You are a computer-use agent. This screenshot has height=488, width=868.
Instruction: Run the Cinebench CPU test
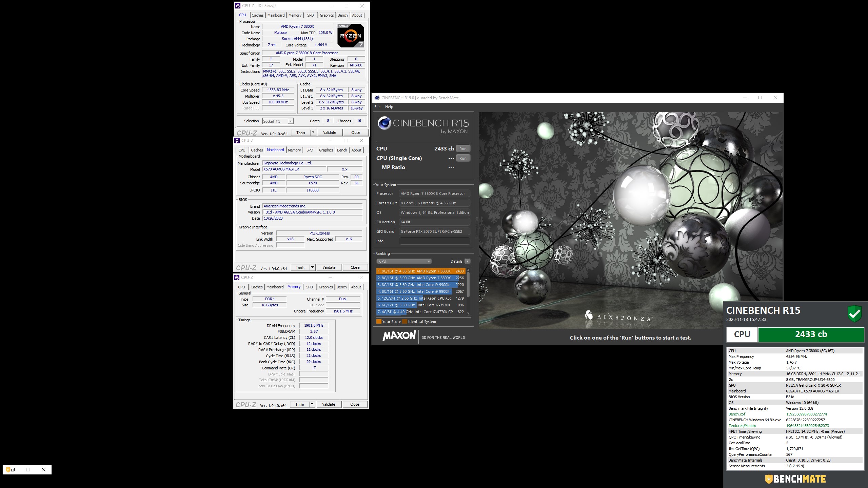(463, 149)
